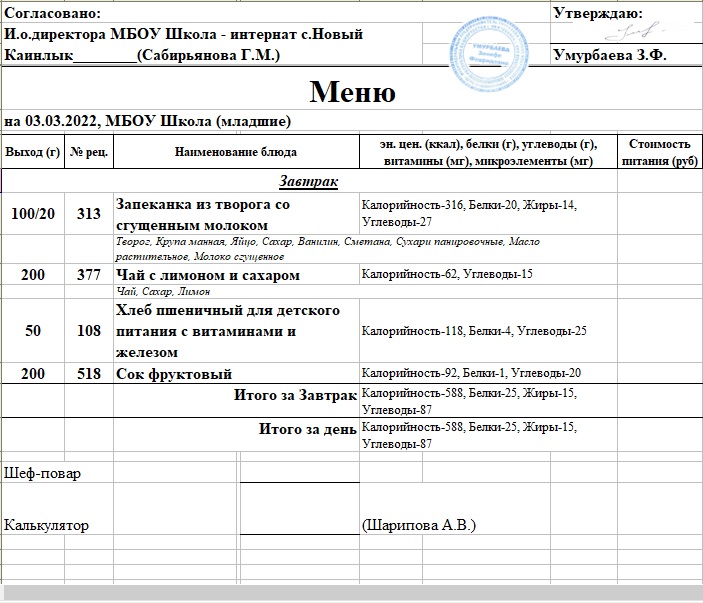Select recipe number cell 377
Image resolution: width=703 pixels, height=603 pixels.
coord(89,275)
